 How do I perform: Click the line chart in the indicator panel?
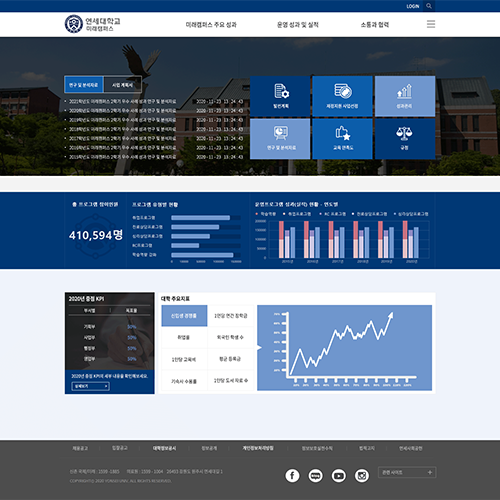pyautogui.click(x=344, y=348)
